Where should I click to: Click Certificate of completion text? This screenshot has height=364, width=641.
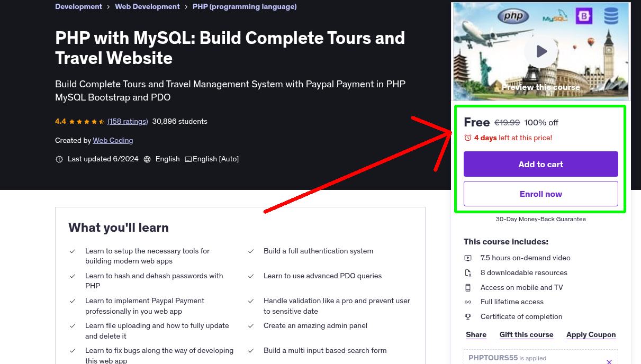(x=521, y=317)
